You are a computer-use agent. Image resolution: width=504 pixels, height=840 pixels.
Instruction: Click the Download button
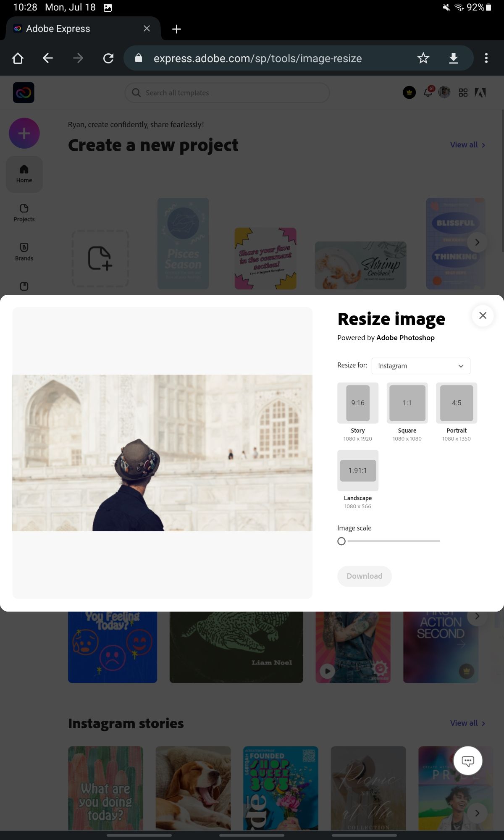point(365,576)
